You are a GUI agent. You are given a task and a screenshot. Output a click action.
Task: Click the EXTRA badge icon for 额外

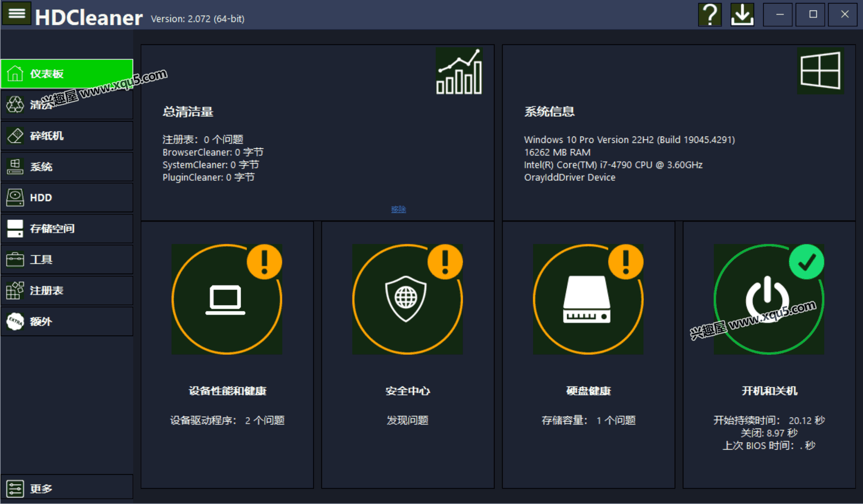point(15,321)
